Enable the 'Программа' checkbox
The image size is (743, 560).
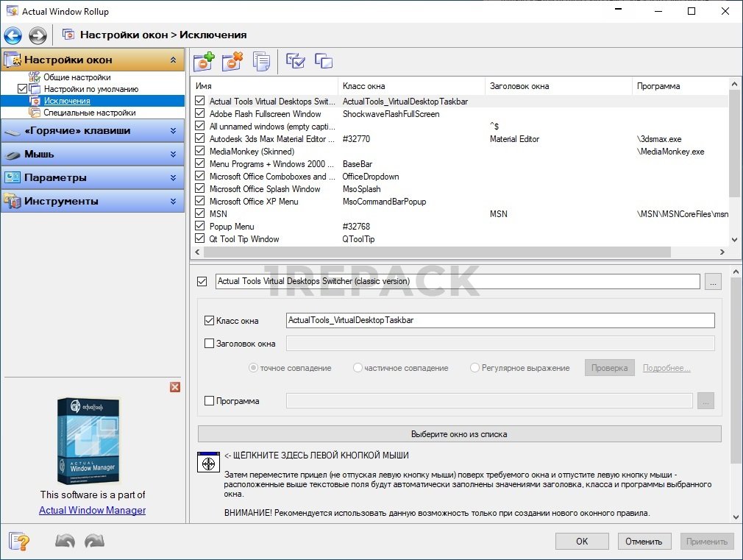209,401
